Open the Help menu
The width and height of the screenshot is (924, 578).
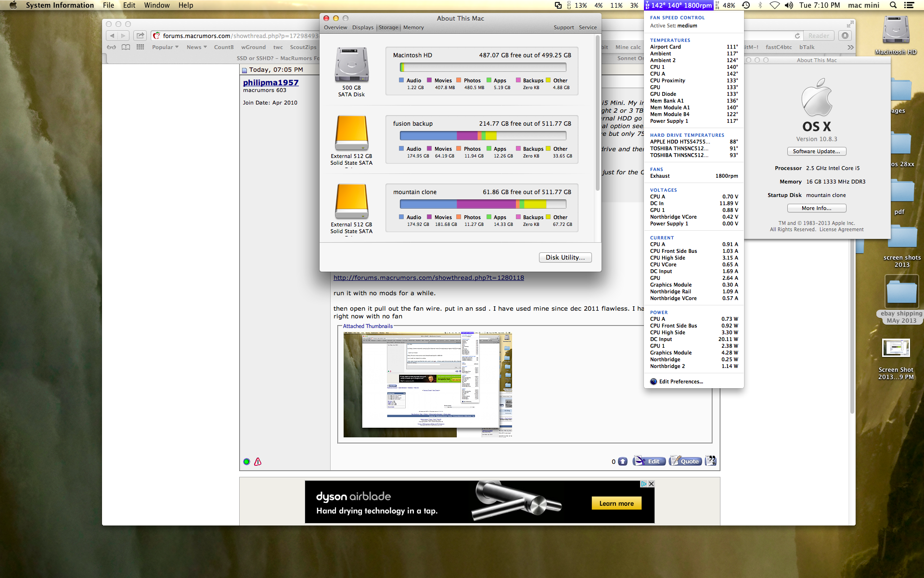pos(186,5)
